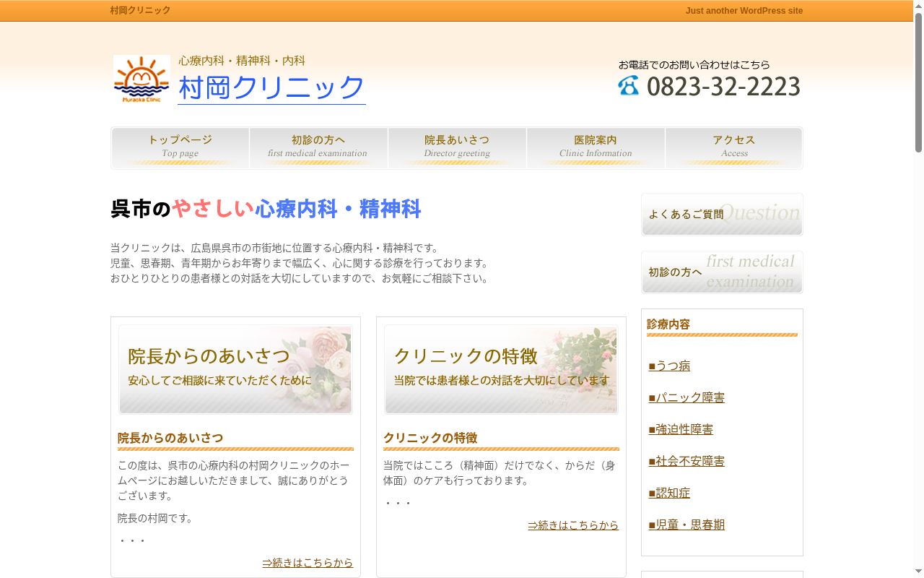Image resolution: width=924 pixels, height=578 pixels.
Task: Click the page's vertical scrollbar thumb
Action: (x=918, y=82)
